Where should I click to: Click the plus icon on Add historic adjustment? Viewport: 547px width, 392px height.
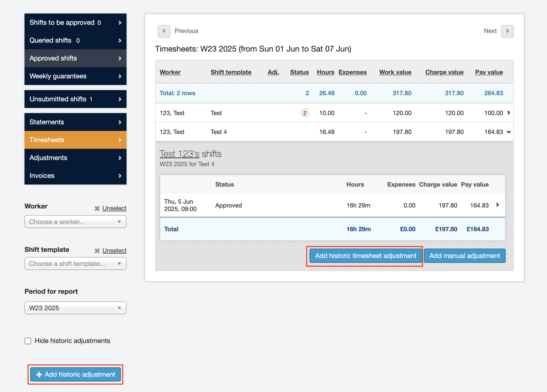39,374
